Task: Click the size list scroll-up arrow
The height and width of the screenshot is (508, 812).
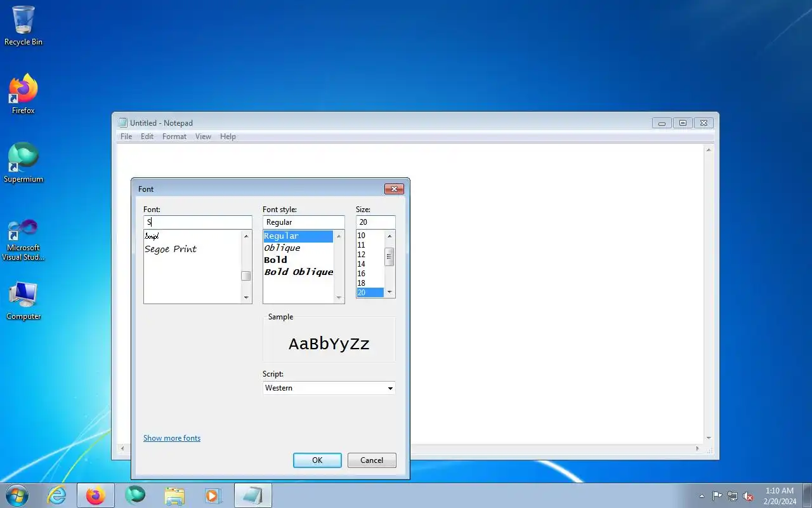Action: [390, 236]
